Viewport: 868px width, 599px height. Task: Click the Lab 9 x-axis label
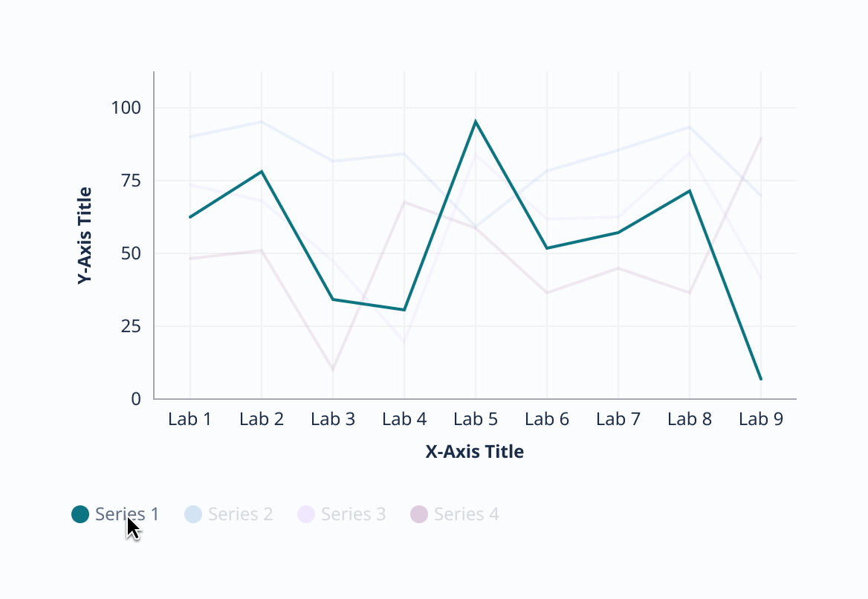coord(761,419)
